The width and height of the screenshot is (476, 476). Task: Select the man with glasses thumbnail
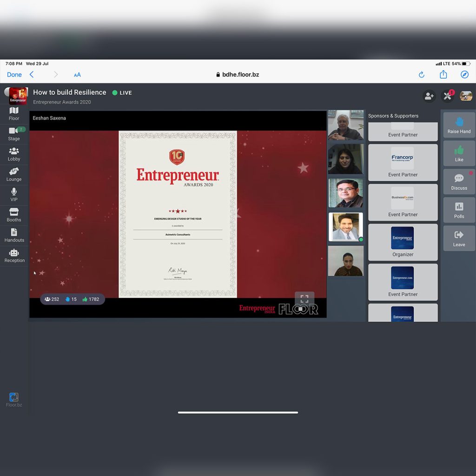346,193
